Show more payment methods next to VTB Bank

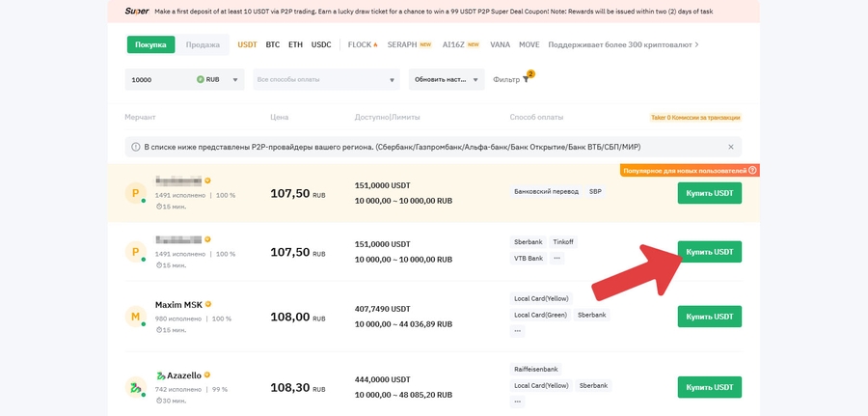tap(556, 259)
